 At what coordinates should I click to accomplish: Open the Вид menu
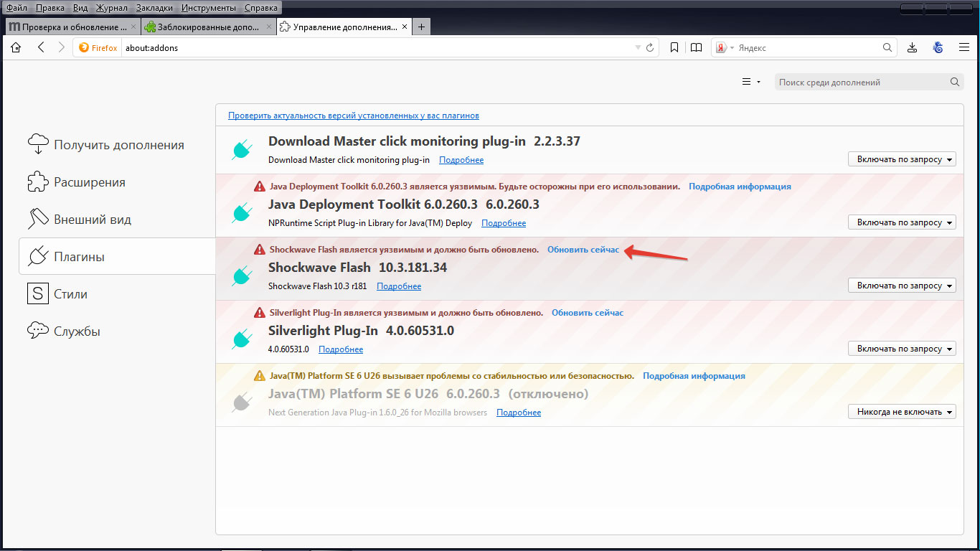[80, 8]
